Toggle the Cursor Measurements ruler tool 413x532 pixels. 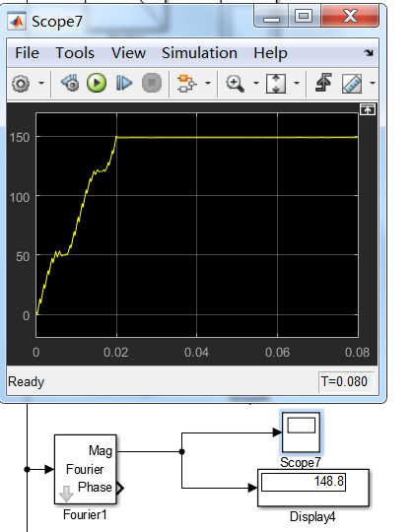(352, 84)
